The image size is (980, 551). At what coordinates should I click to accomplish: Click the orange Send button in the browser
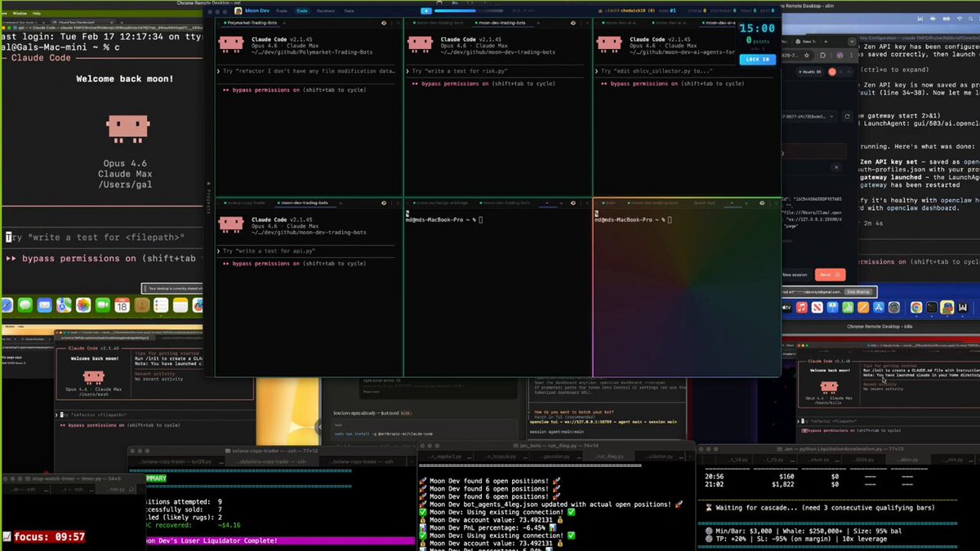(829, 275)
